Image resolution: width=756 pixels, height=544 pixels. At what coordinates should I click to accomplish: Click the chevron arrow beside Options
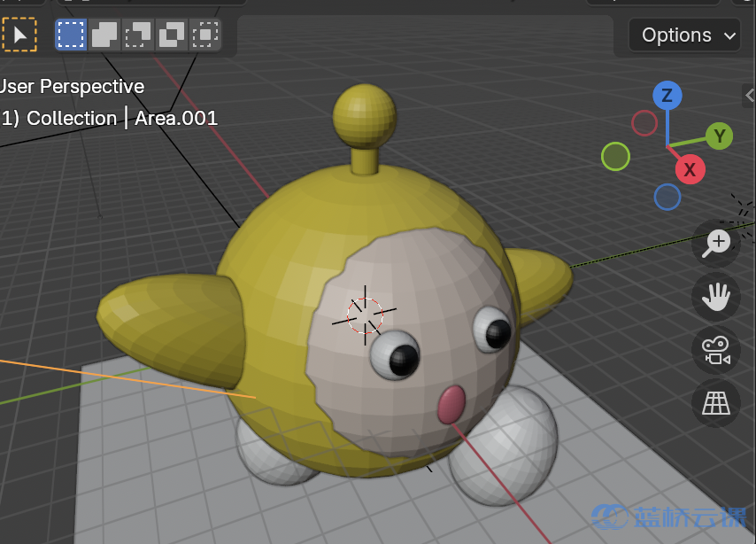(x=730, y=36)
